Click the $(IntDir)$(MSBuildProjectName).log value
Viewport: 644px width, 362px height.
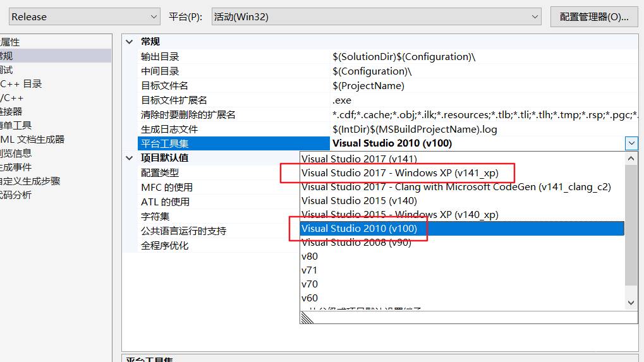click(415, 130)
